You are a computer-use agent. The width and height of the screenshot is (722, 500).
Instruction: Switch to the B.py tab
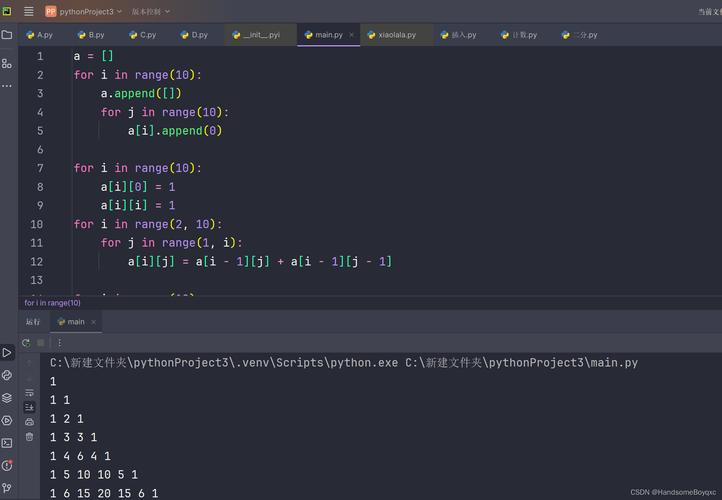tap(91, 35)
